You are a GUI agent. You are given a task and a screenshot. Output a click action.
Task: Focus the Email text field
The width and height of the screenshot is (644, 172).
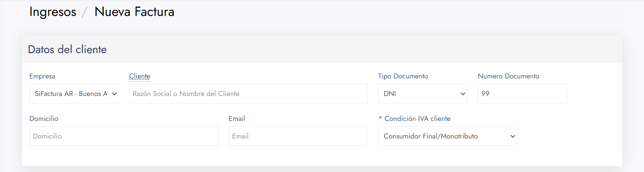click(x=298, y=136)
